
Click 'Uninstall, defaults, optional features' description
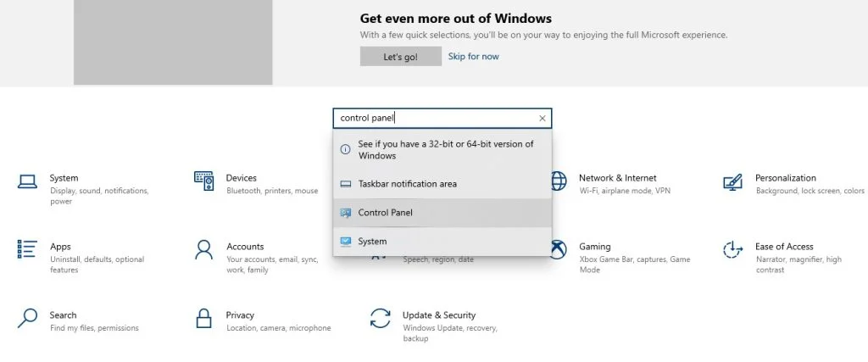(97, 265)
